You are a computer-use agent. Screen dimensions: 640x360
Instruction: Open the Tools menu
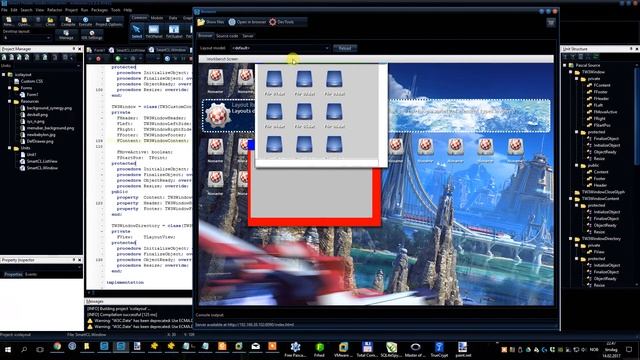[116, 10]
